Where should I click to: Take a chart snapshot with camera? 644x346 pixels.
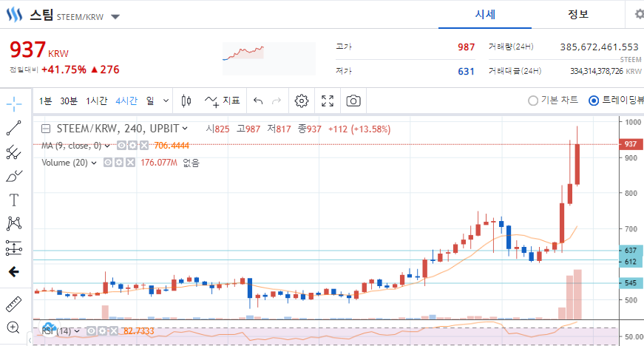pos(353,101)
